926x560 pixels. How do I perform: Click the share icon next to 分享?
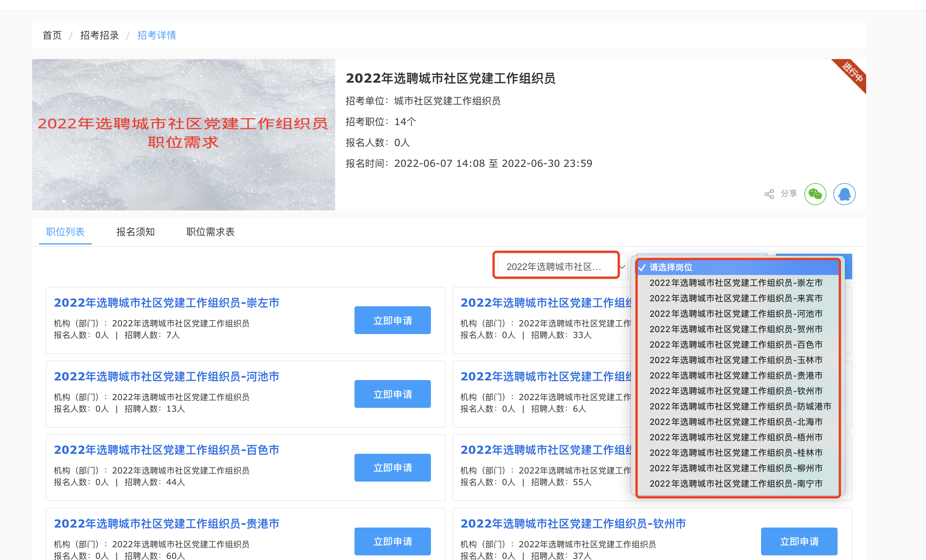[769, 194]
